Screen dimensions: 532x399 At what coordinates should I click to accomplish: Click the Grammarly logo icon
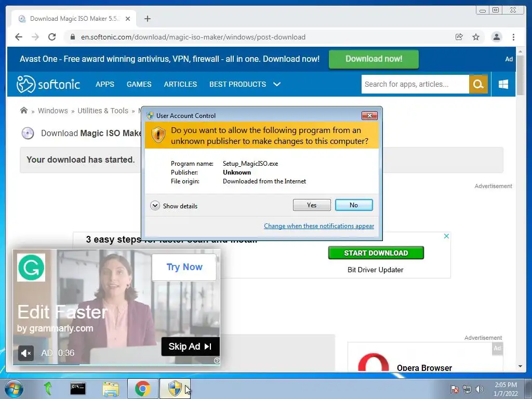pos(31,268)
